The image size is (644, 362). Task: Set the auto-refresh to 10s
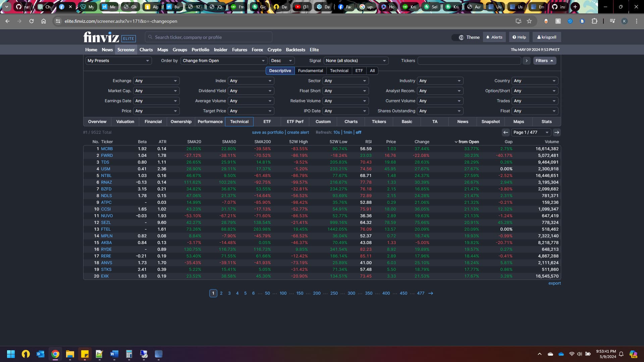point(336,132)
